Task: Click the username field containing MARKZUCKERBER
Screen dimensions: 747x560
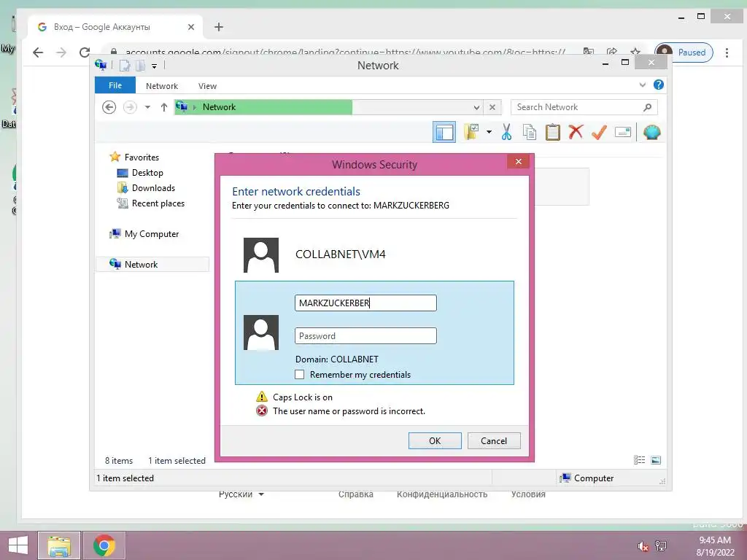Action: coord(365,303)
